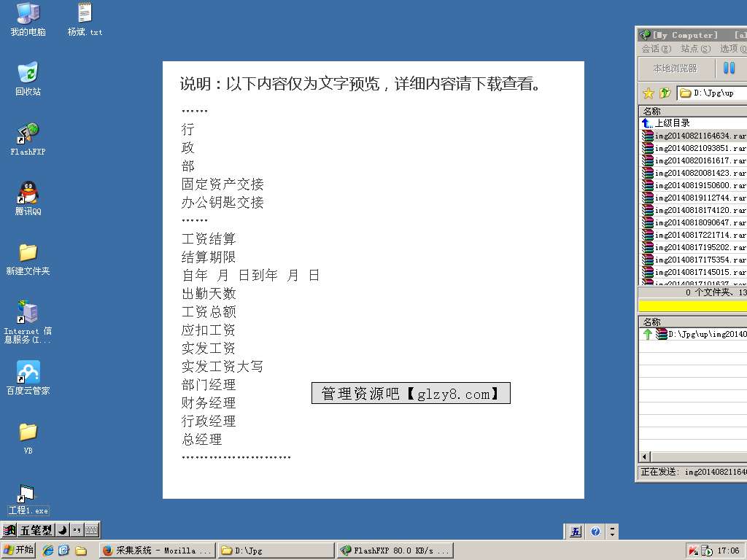Switch to 采集系统 - Mozilla taskbar window
This screenshot has height=560, width=747.
coord(158,551)
